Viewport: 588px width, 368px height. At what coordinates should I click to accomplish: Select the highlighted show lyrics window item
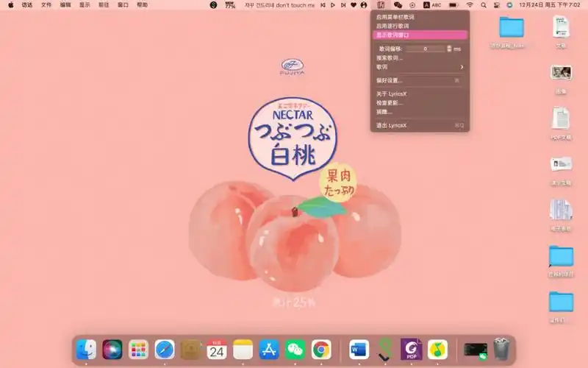(x=420, y=35)
